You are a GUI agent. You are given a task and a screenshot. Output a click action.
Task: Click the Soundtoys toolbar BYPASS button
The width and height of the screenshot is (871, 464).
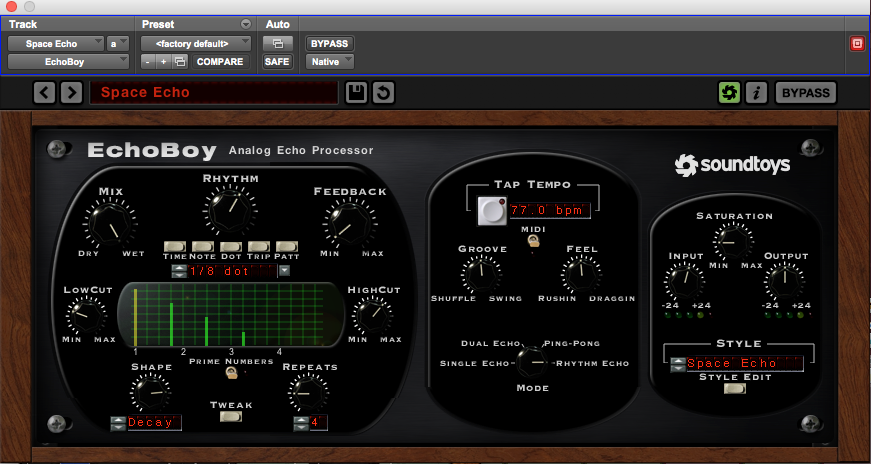pos(805,93)
